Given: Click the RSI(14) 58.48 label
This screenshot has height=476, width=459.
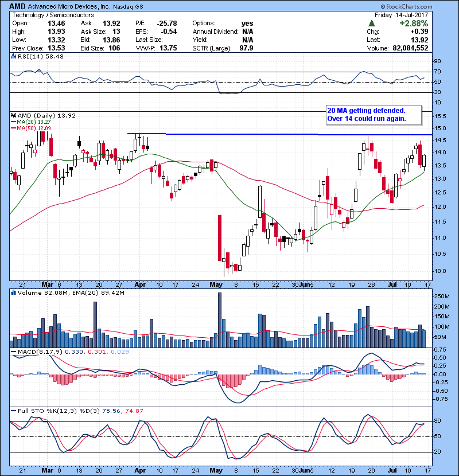Looking at the screenshot, I should point(41,56).
